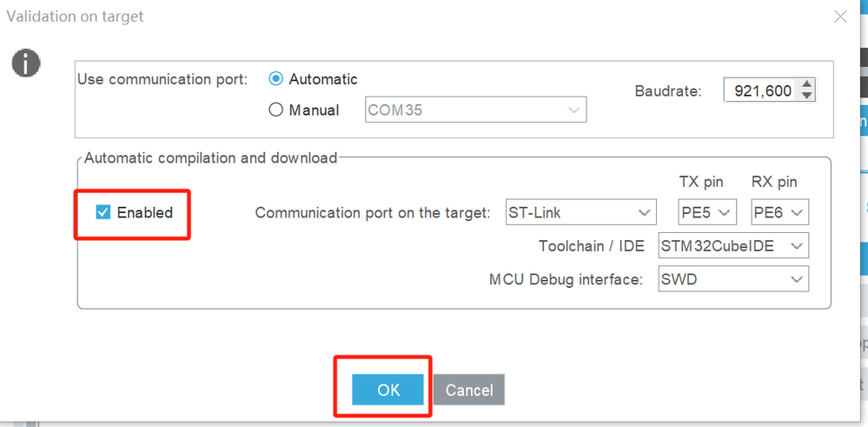
Task: Click into the Baudrate value field
Action: click(761, 90)
